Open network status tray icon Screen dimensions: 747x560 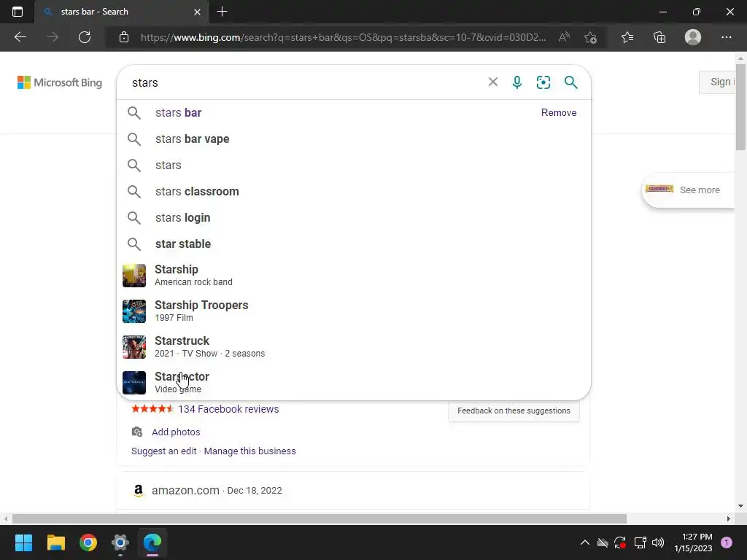(x=640, y=542)
